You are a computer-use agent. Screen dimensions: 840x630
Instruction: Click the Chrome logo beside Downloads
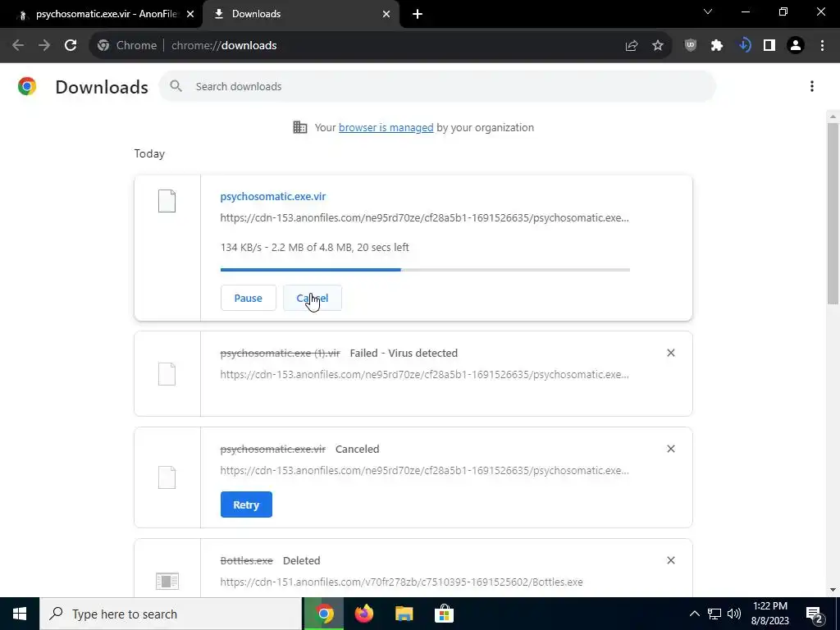pos(27,86)
